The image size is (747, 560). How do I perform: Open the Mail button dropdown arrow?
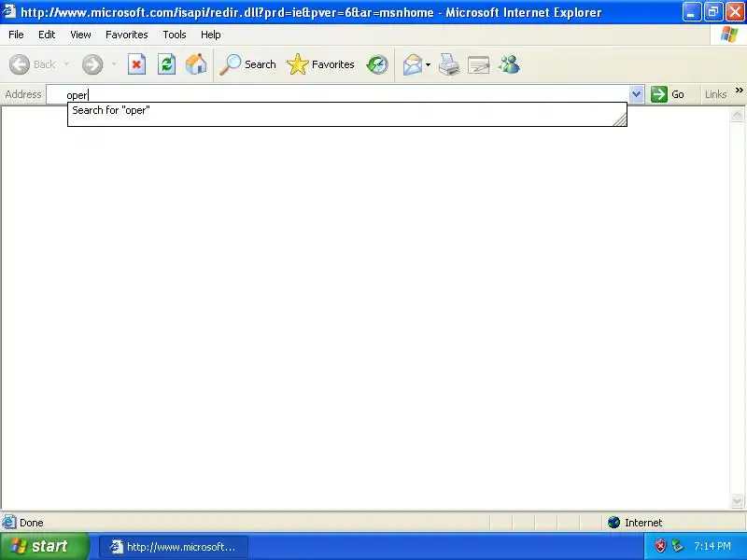(x=428, y=64)
